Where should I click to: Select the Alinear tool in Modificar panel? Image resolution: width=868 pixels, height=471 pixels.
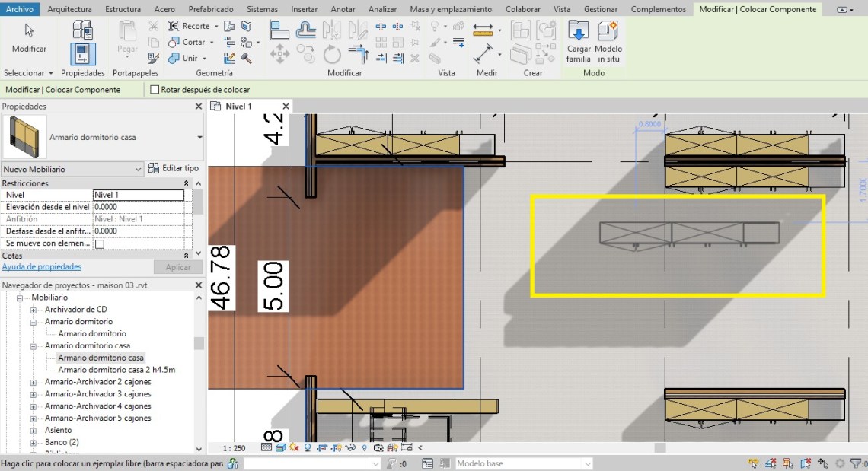[x=279, y=30]
